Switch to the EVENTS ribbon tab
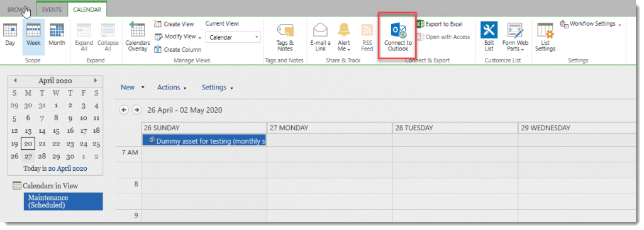 pyautogui.click(x=52, y=9)
